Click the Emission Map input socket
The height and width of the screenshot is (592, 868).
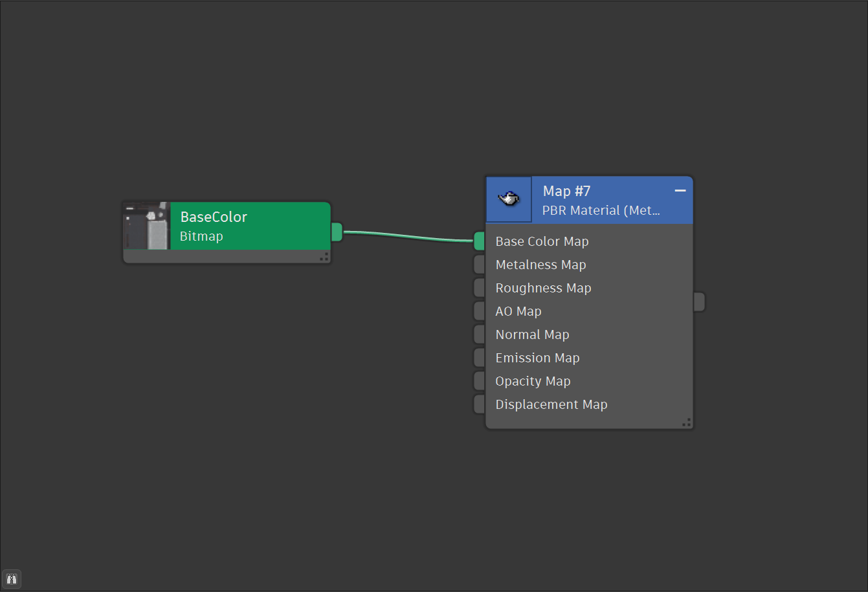coord(479,358)
